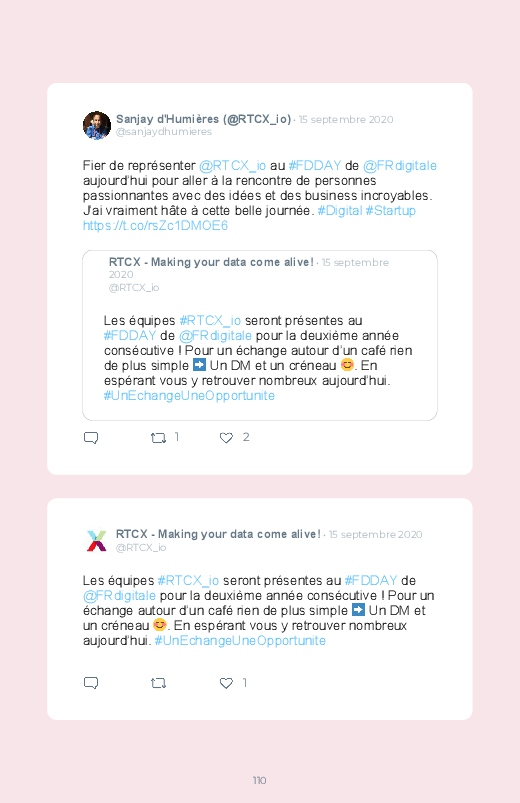This screenshot has width=520, height=803.
Task: Open the @FRdigitale mention in the first tweet
Action: (x=400, y=166)
